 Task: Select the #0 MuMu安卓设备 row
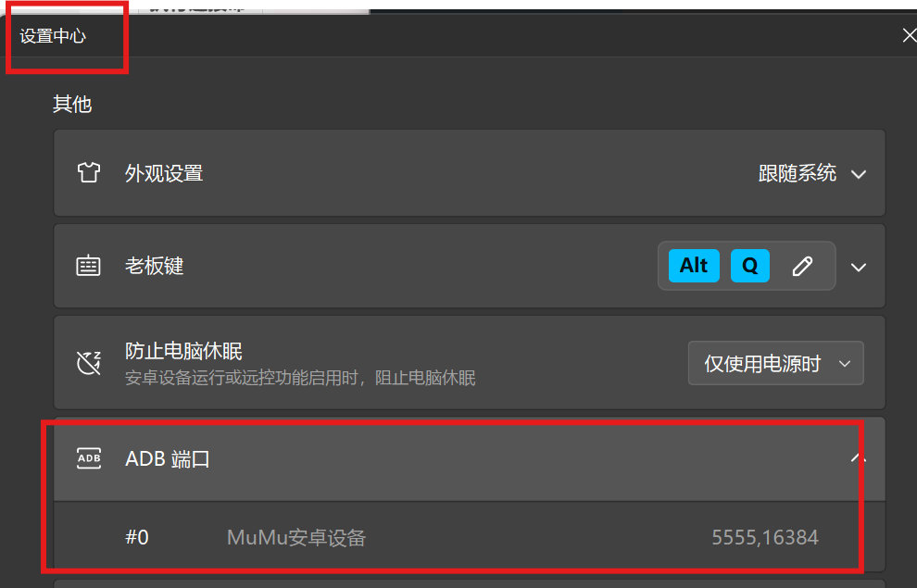(x=469, y=537)
